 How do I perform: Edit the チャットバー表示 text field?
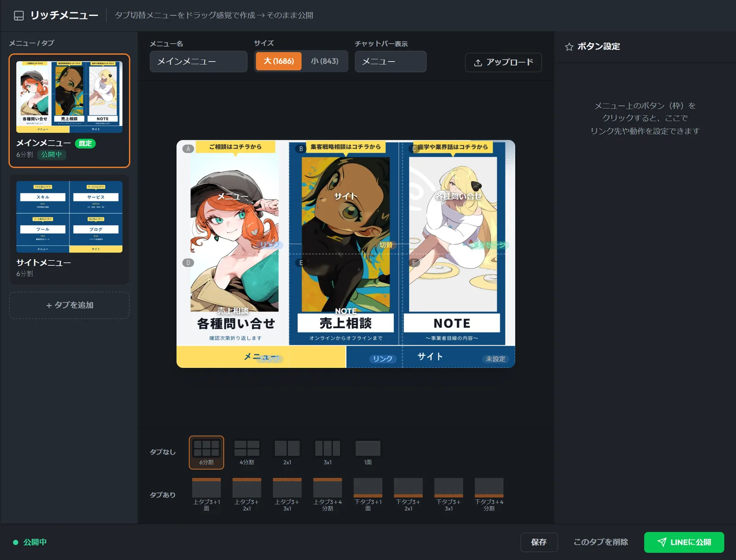coord(391,61)
